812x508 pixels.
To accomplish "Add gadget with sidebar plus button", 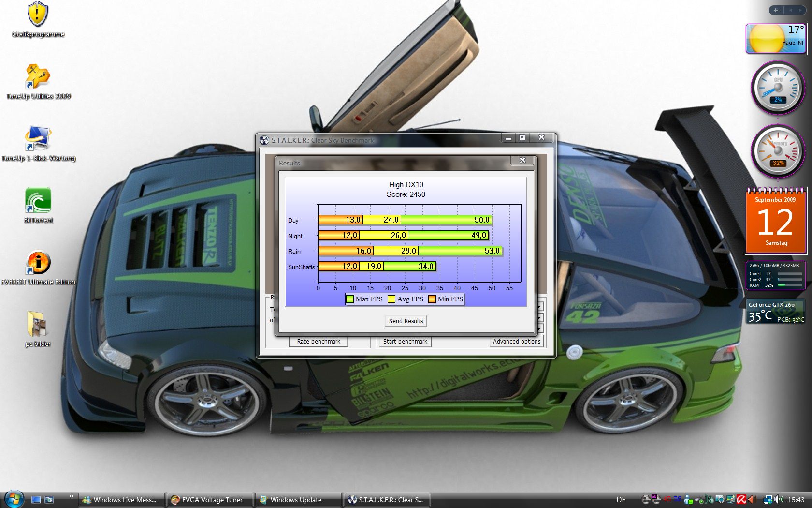I will [776, 10].
